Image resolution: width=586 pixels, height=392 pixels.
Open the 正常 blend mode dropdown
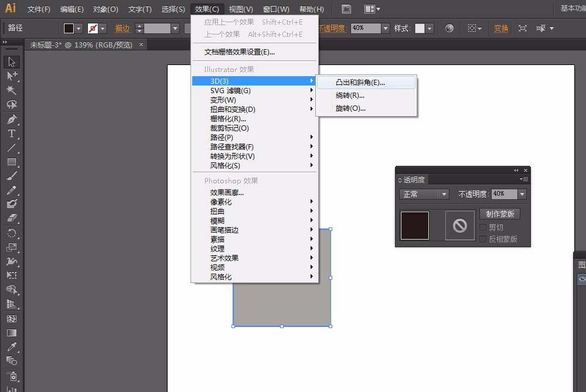[x=423, y=194]
